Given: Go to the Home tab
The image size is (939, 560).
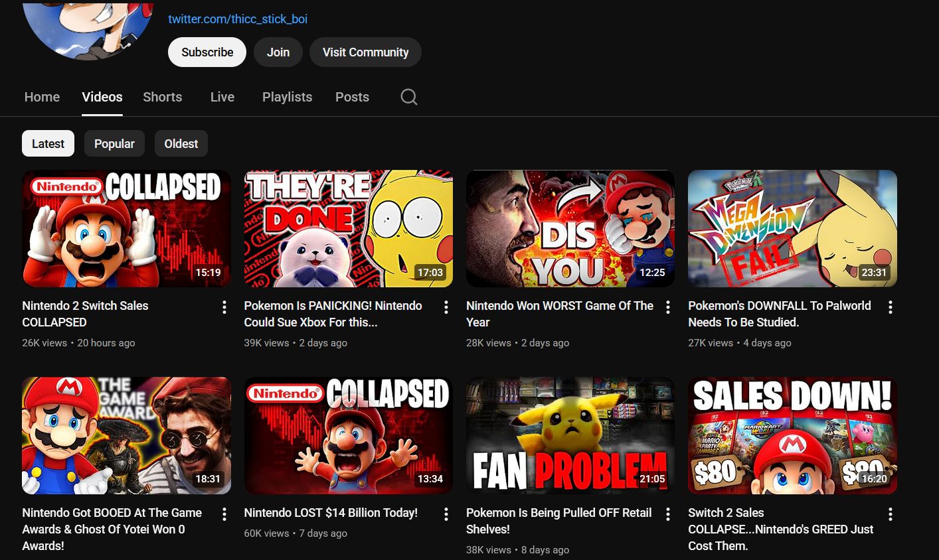Looking at the screenshot, I should 42,97.
